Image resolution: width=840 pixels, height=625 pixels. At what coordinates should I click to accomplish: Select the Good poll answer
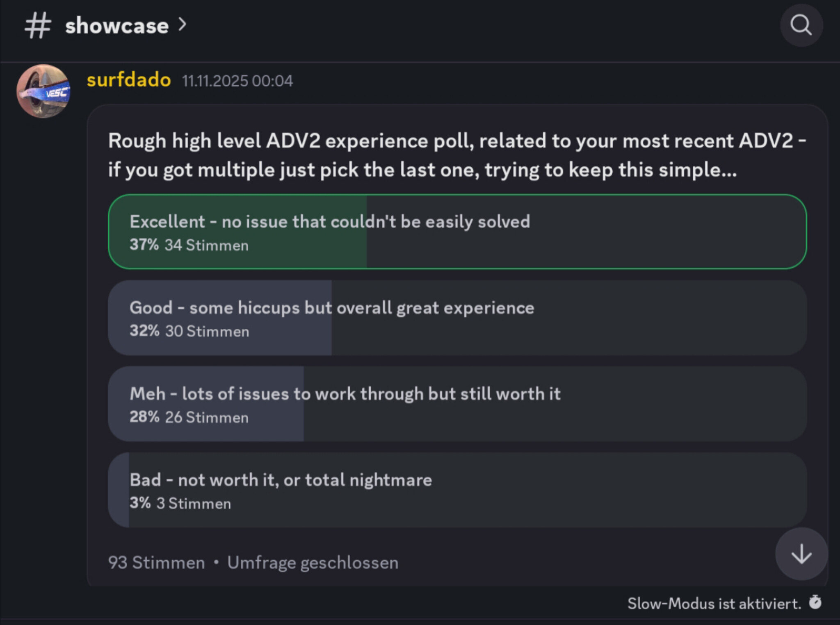457,318
